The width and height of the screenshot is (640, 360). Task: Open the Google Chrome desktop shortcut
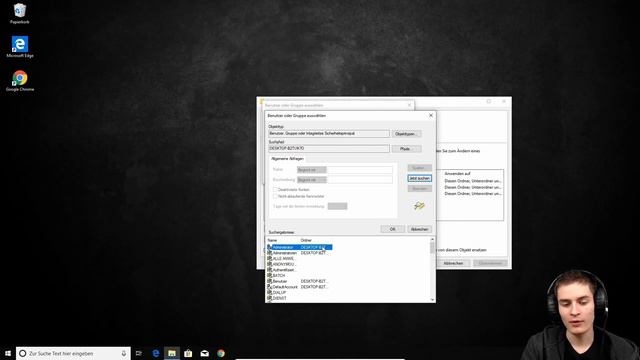tap(20, 80)
